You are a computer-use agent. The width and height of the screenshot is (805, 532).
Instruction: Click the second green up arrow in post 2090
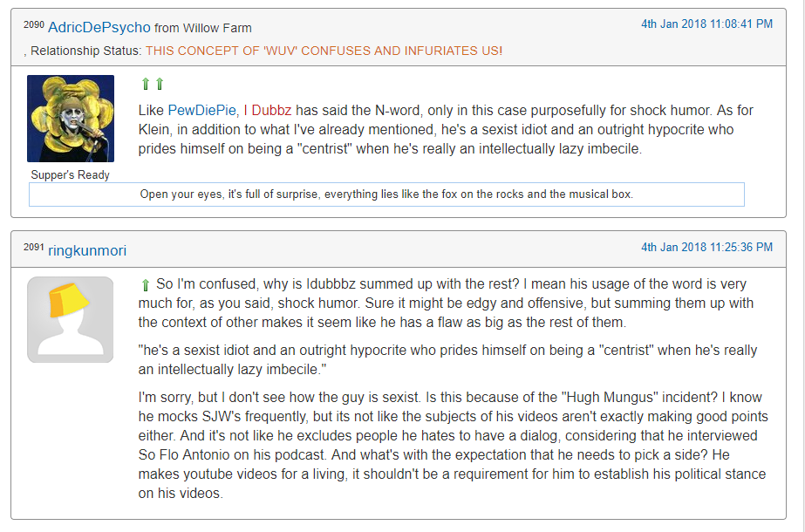click(x=160, y=84)
